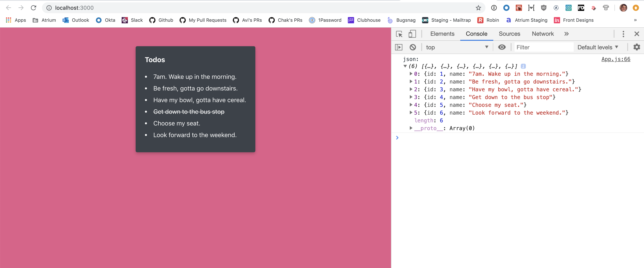The height and width of the screenshot is (268, 644).
Task: Switch to the Network tab
Action: coord(543,34)
